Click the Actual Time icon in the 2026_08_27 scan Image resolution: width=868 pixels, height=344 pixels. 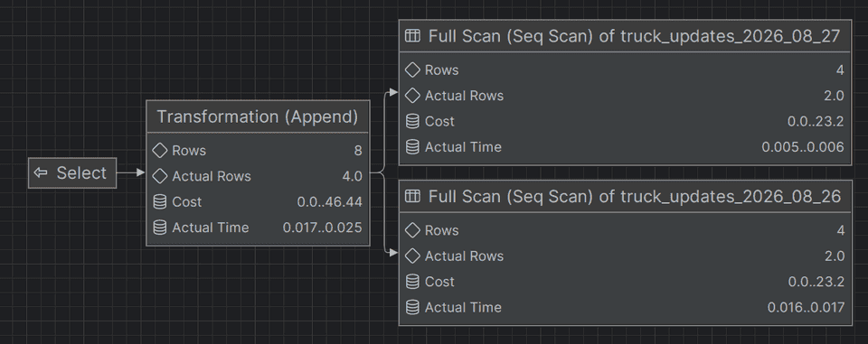coord(412,146)
